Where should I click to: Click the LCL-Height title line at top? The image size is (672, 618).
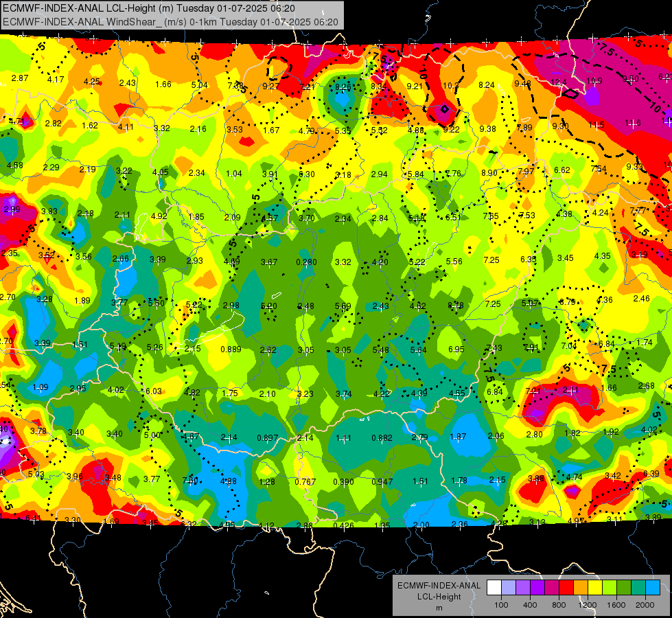149,8
